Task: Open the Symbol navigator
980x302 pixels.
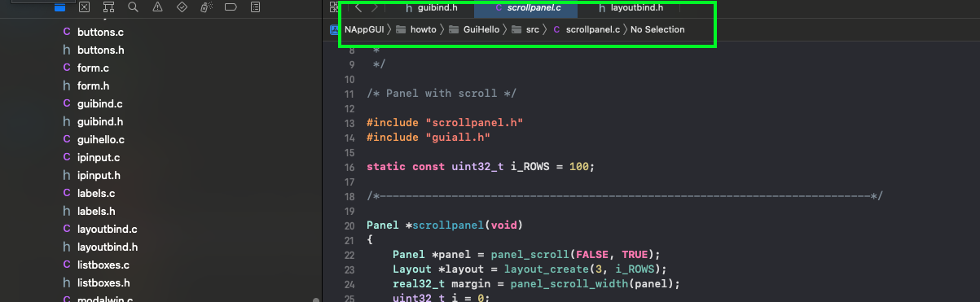Action: (x=108, y=7)
